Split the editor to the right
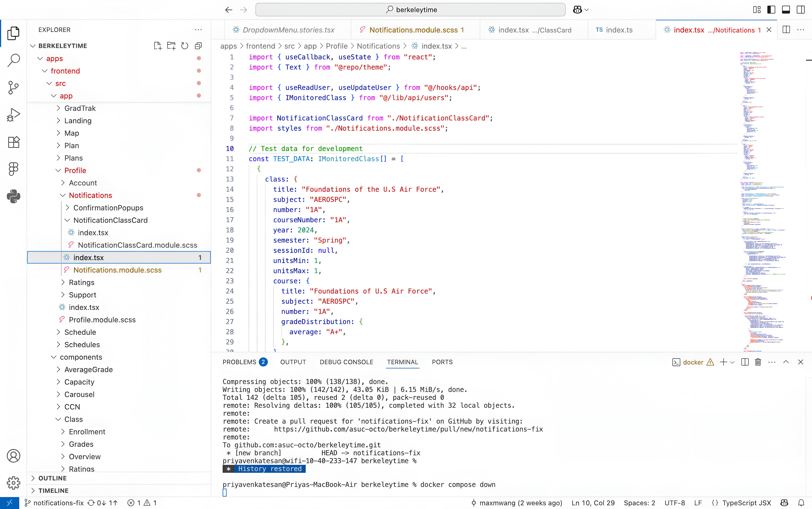This screenshot has height=509, width=812. 786,30
